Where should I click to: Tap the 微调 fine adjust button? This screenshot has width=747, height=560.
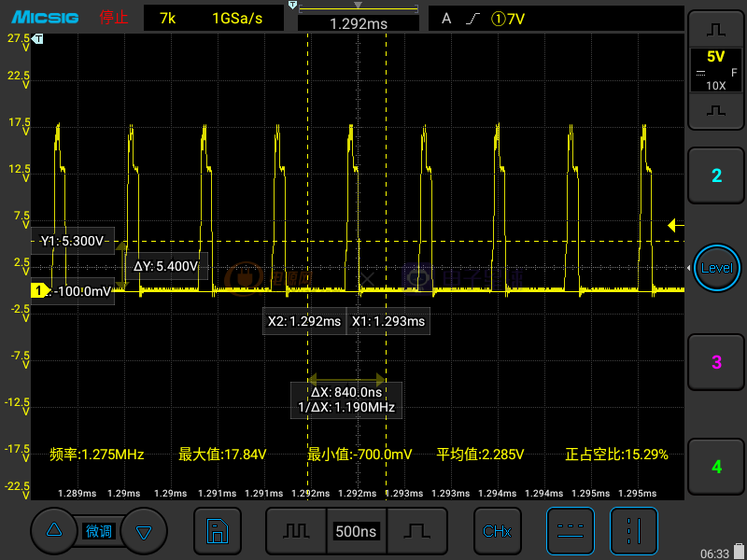click(x=99, y=531)
